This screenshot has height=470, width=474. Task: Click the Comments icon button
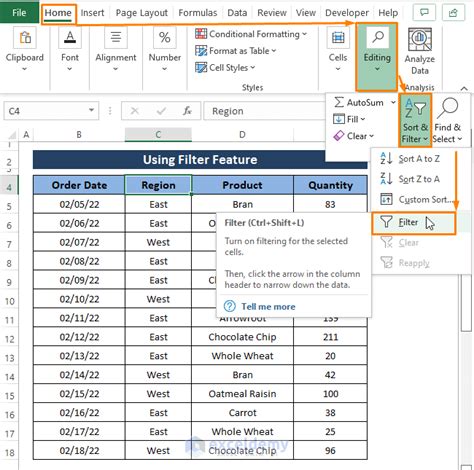click(x=424, y=13)
